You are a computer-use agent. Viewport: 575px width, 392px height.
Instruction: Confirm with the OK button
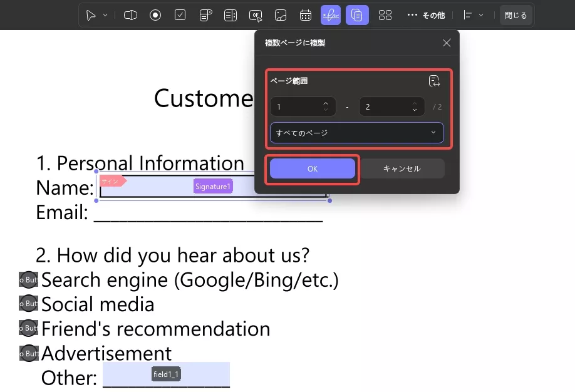tap(313, 168)
